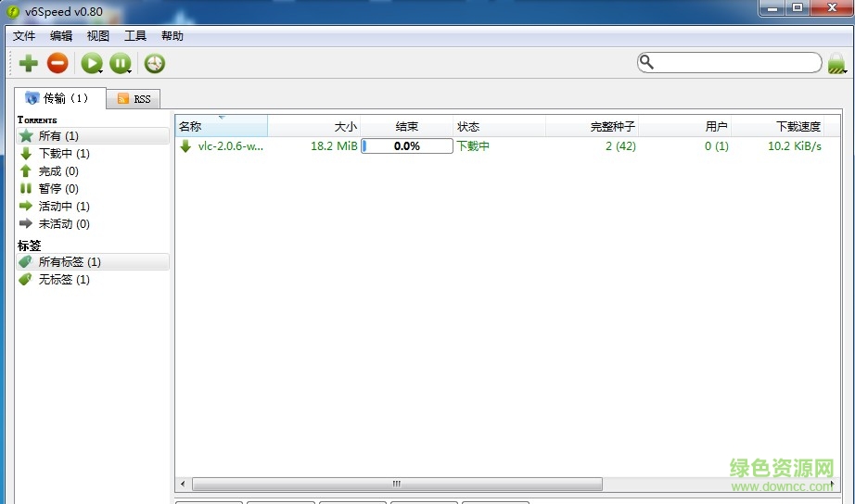Viewport: 855px width, 504px height.
Task: Sort by 完整种子 column header
Action: tap(593, 126)
